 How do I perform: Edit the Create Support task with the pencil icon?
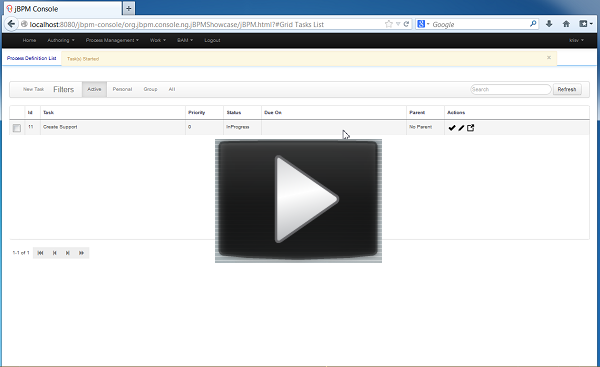coord(461,128)
